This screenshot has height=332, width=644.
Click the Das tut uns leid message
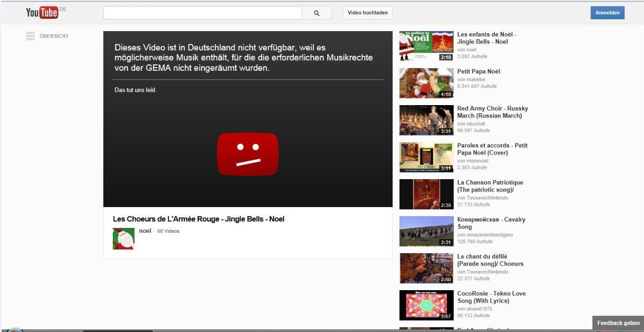point(135,90)
